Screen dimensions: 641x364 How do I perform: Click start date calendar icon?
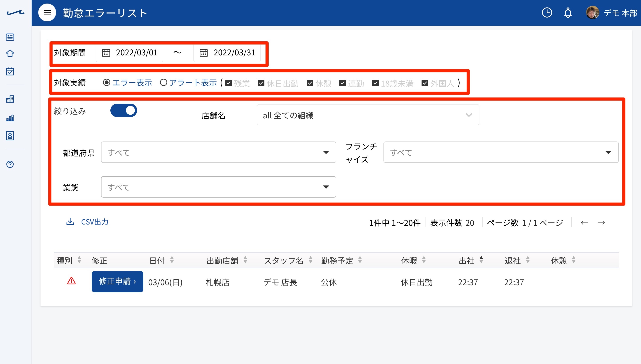[x=106, y=53]
